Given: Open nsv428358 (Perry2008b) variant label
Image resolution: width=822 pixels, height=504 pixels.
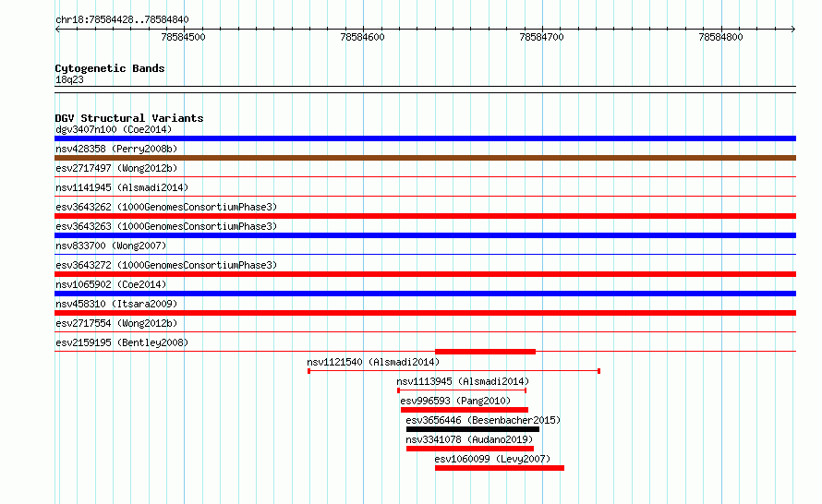Looking at the screenshot, I should click(116, 149).
